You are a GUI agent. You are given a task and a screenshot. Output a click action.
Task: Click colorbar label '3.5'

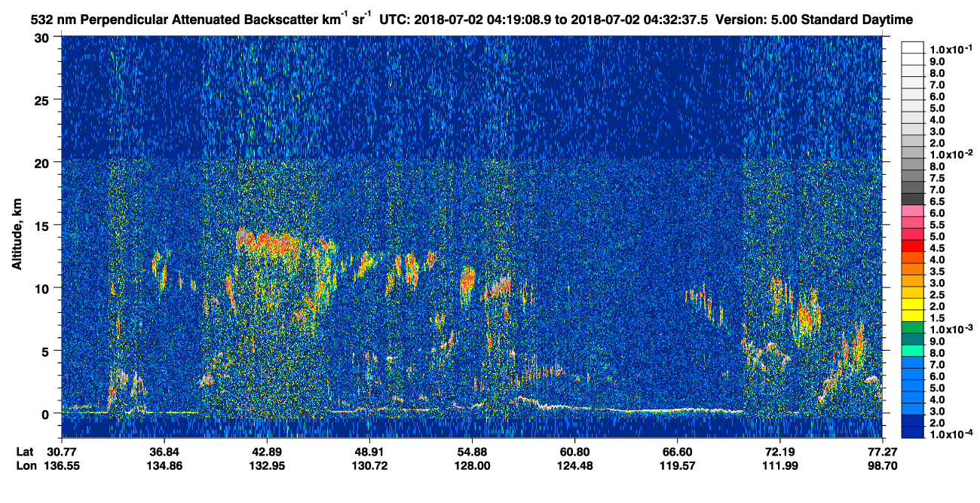pyautogui.click(x=938, y=271)
